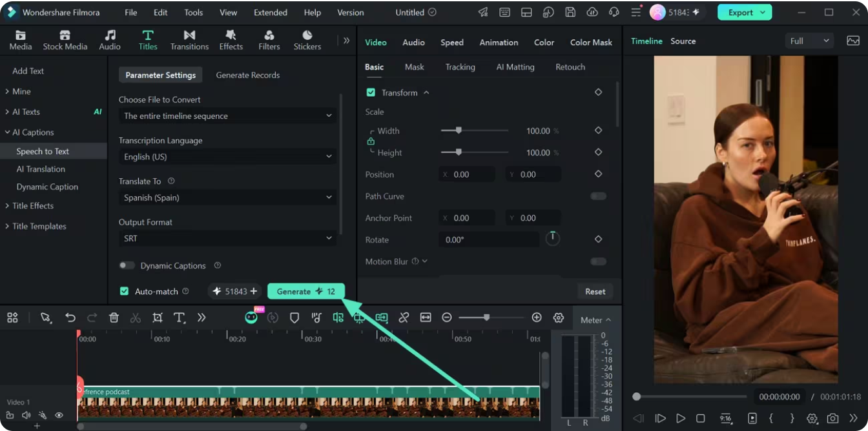Open the Tools menu

pos(194,12)
